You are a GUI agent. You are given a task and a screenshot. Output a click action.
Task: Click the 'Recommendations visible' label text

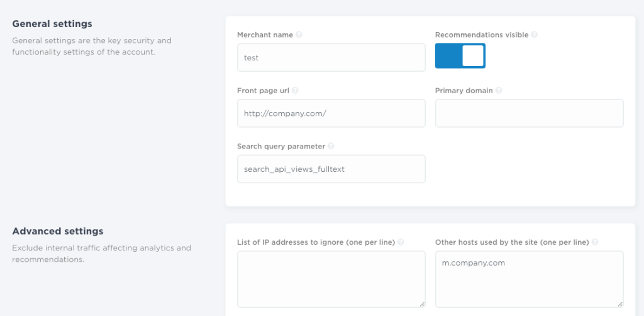(481, 35)
